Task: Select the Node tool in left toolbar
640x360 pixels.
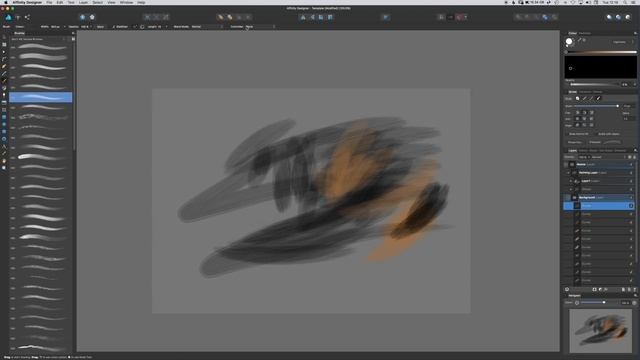Action: click(x=4, y=52)
